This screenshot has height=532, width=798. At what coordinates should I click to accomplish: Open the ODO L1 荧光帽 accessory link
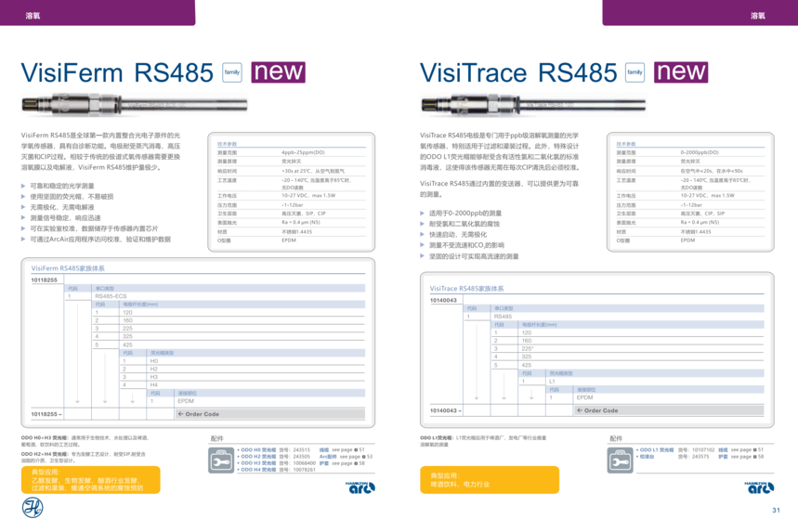point(656,450)
